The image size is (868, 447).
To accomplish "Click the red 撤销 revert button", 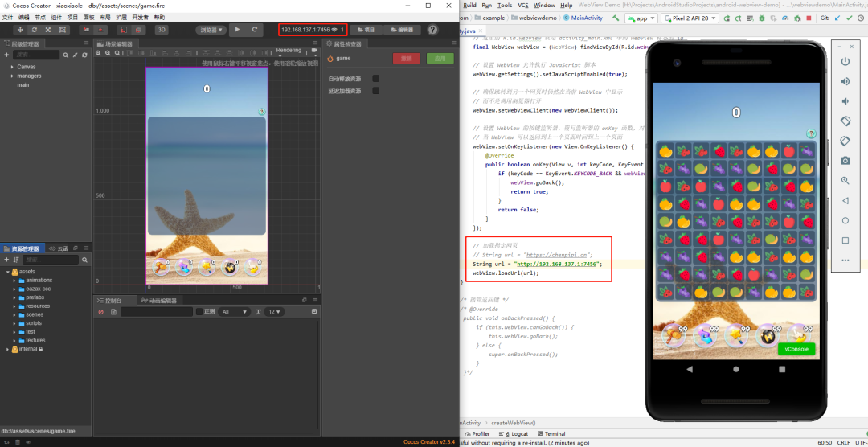I will point(407,58).
